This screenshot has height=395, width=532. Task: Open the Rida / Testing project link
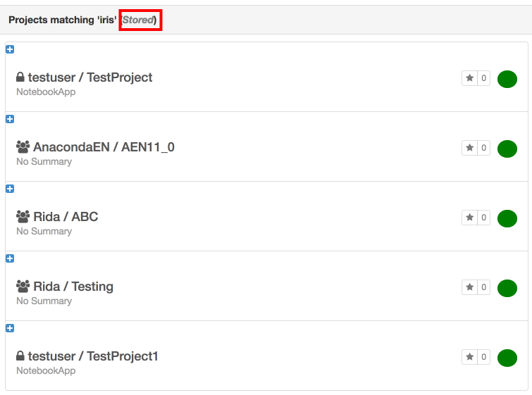pos(73,287)
